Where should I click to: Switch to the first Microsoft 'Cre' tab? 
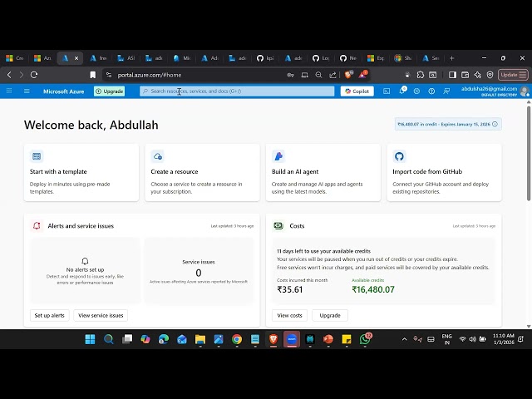pyautogui.click(x=15, y=58)
